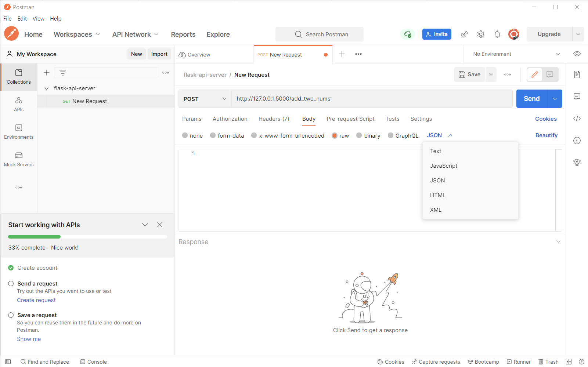The width and height of the screenshot is (588, 367).
Task: Open the API Network dropdown
Action: pyautogui.click(x=136, y=34)
